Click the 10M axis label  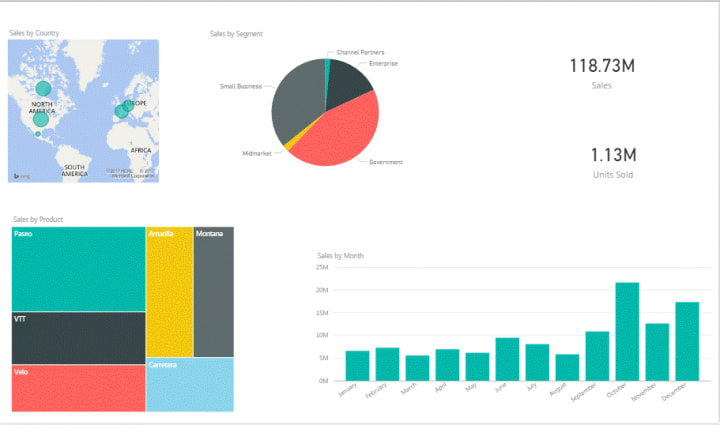322,335
